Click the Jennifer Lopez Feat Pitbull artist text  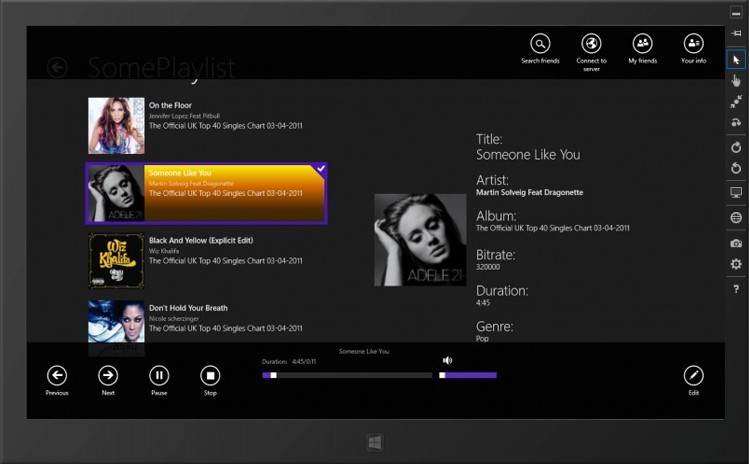click(x=184, y=116)
